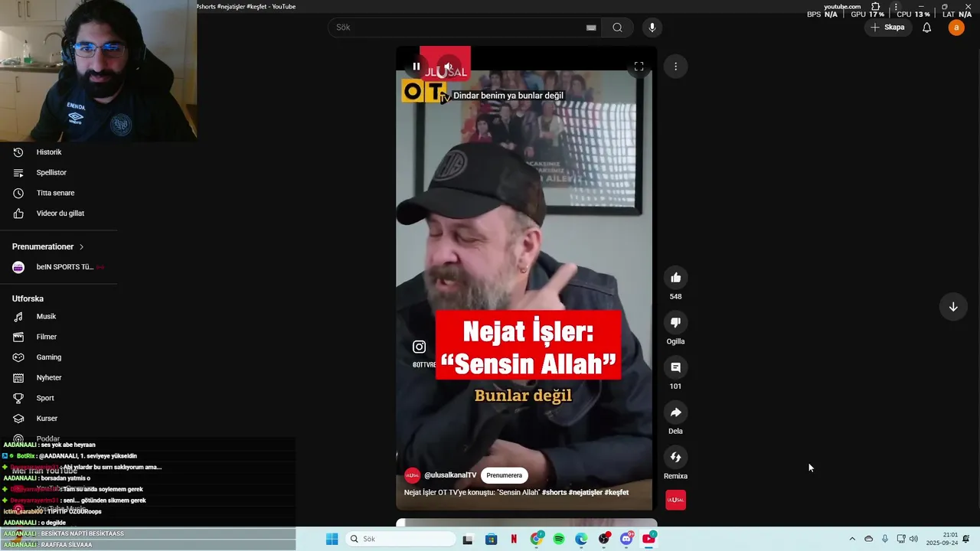The image size is (980, 551).
Task: Click the Ulusal channel avatar in video
Action: click(x=412, y=475)
